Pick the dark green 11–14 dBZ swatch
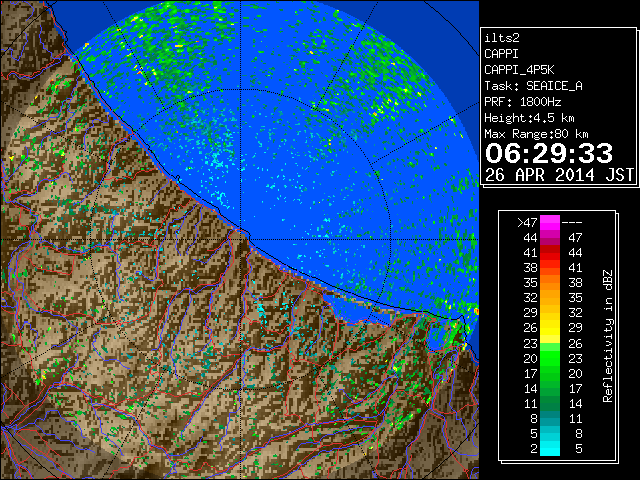 pyautogui.click(x=550, y=404)
